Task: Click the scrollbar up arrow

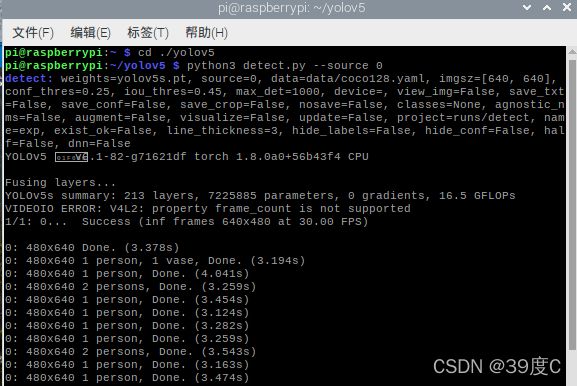Action: [572, 52]
